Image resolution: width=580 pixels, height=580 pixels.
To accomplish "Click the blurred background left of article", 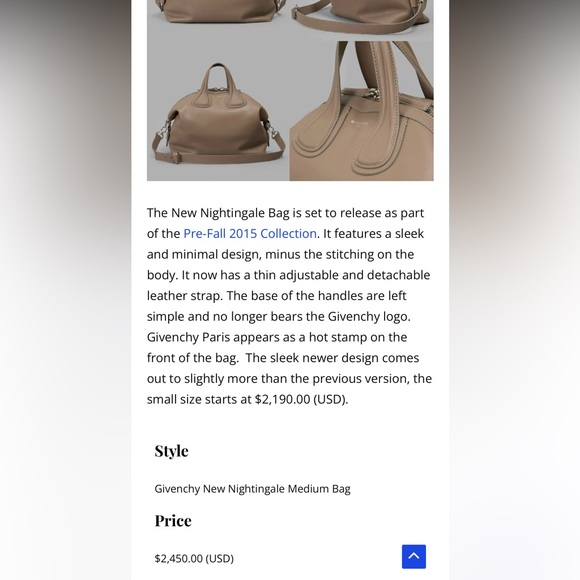I will (65, 290).
